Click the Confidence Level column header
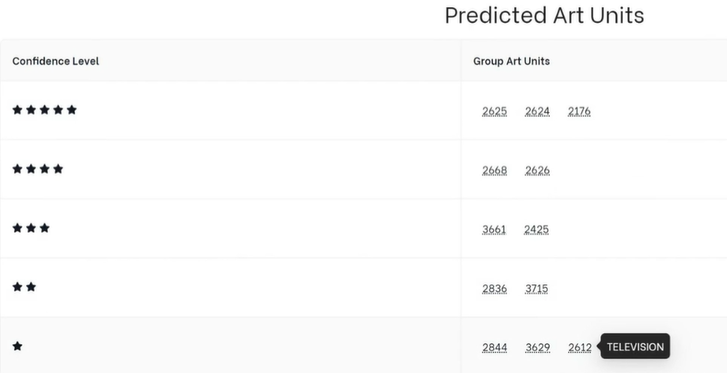This screenshot has width=727, height=373. [56, 61]
